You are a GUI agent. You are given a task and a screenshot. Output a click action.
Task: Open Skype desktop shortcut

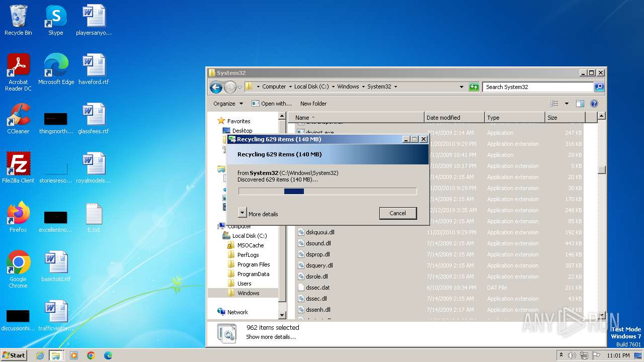(56, 21)
